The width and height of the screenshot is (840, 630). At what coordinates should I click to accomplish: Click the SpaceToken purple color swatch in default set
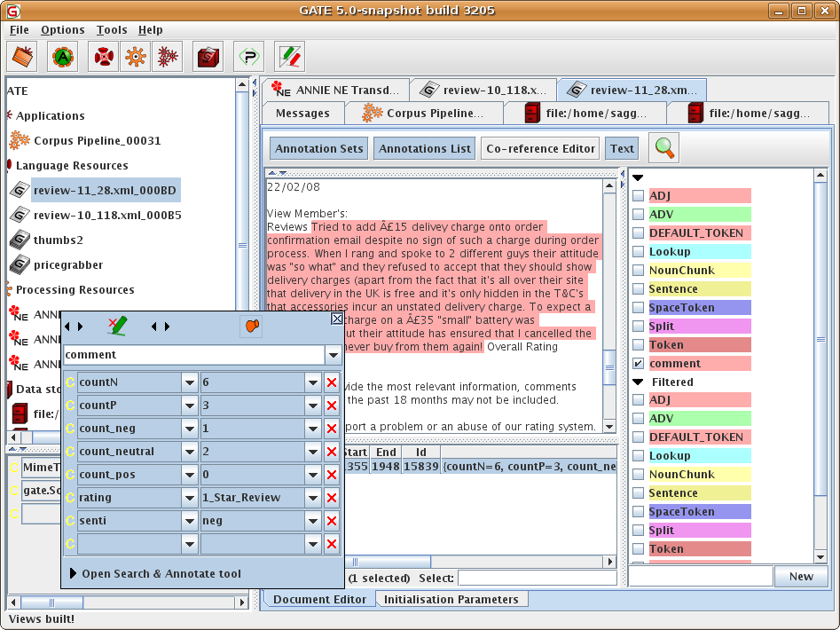point(700,308)
